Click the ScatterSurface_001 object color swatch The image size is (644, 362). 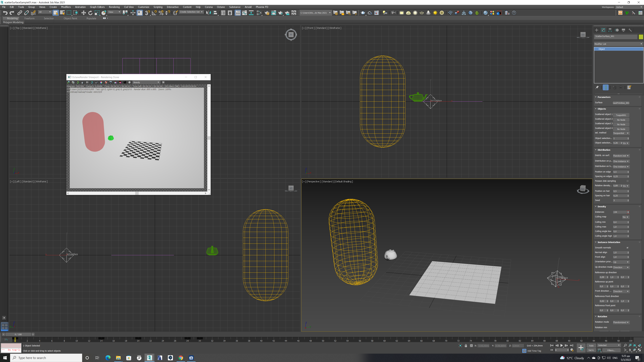click(641, 37)
